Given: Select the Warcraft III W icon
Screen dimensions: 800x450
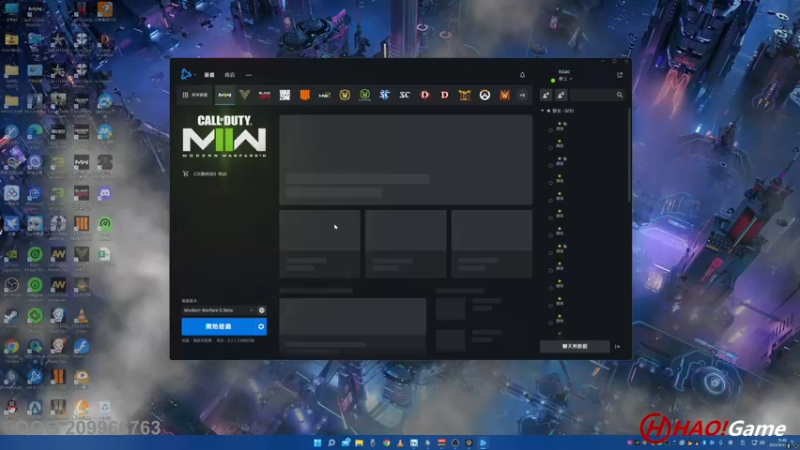Looking at the screenshot, I should [x=505, y=95].
